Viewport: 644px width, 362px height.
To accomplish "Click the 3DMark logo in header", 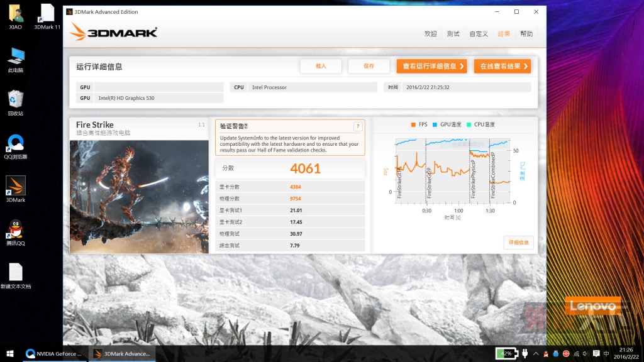I will point(113,31).
